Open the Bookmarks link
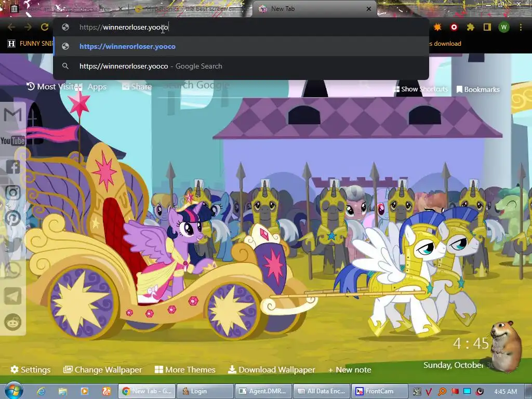Viewport: 532px width, 399px height. (478, 89)
